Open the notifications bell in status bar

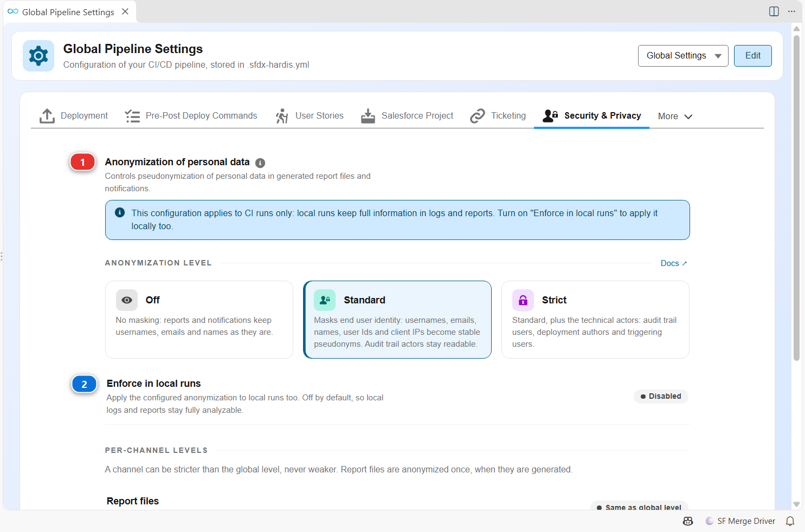coord(790,521)
